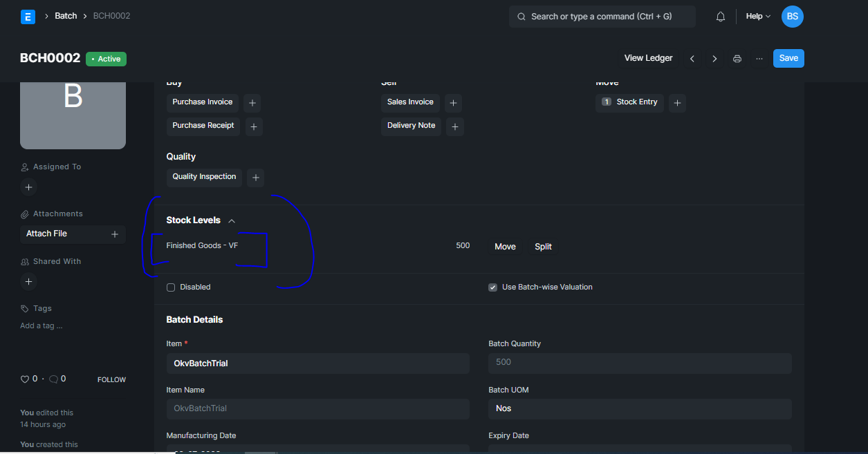Image resolution: width=868 pixels, height=454 pixels.
Task: Toggle the Disabled checkbox
Action: tap(171, 287)
